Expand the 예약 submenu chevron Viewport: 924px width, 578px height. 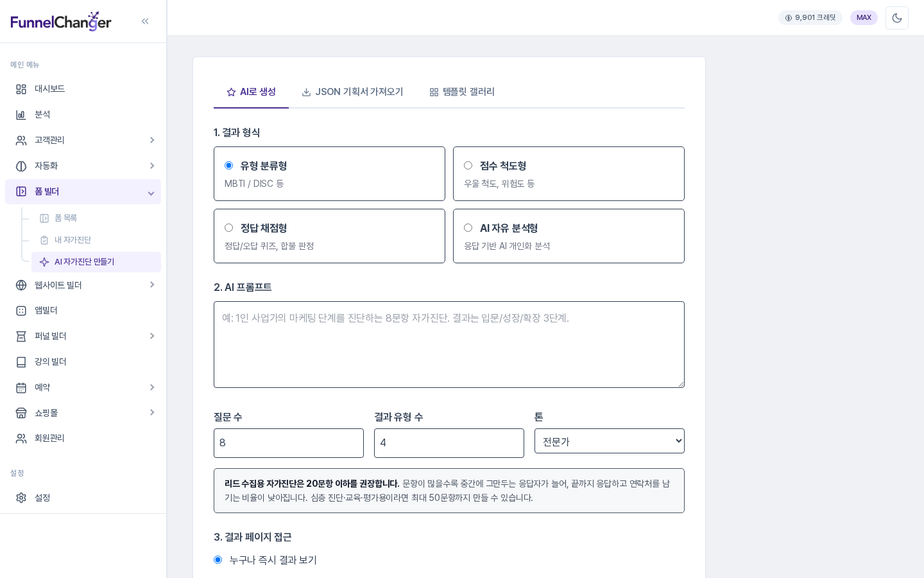pyautogui.click(x=152, y=387)
